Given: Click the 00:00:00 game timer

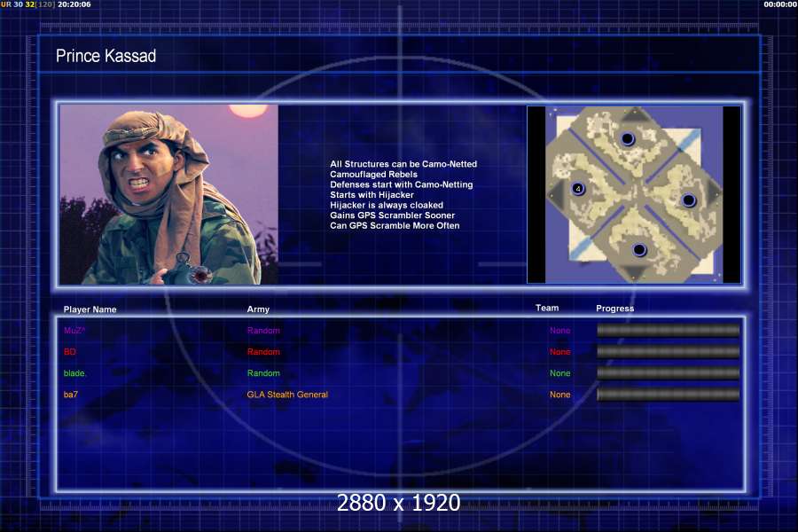Looking at the screenshot, I should (780, 4).
